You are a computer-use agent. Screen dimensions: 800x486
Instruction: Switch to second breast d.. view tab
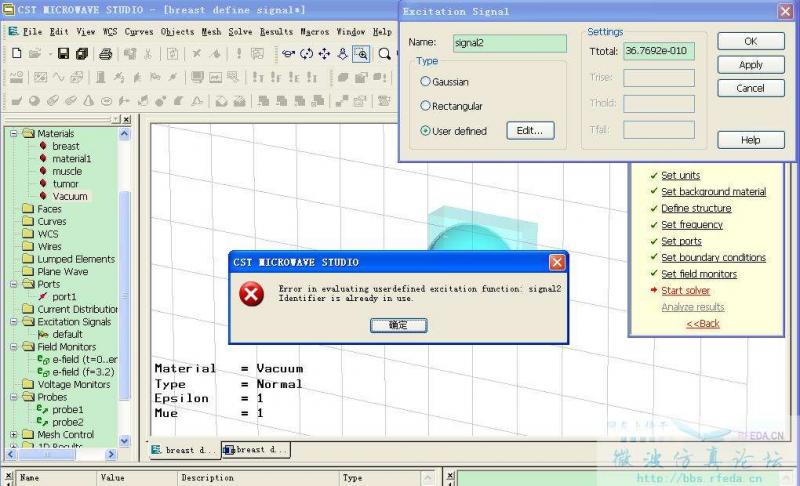[x=256, y=450]
